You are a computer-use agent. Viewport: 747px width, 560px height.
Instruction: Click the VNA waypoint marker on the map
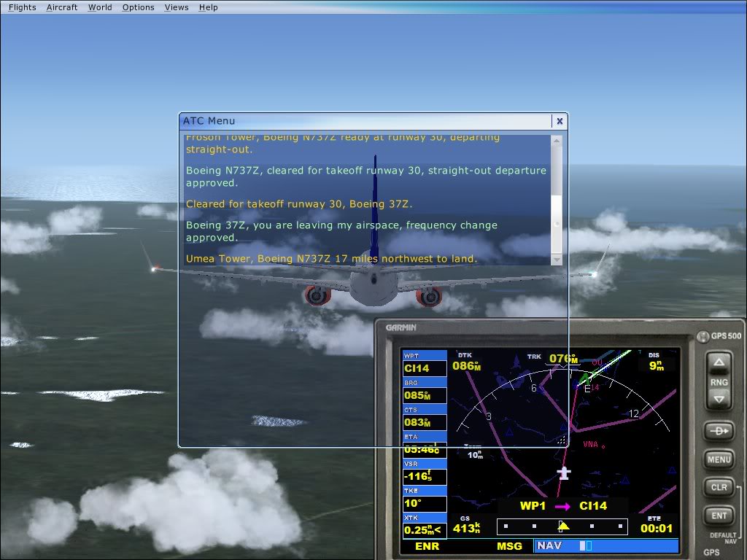[602, 446]
